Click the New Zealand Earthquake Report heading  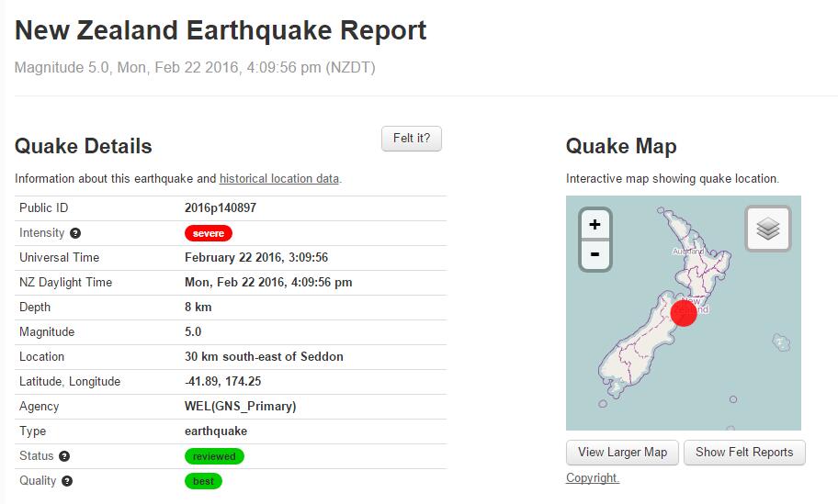[221, 30]
